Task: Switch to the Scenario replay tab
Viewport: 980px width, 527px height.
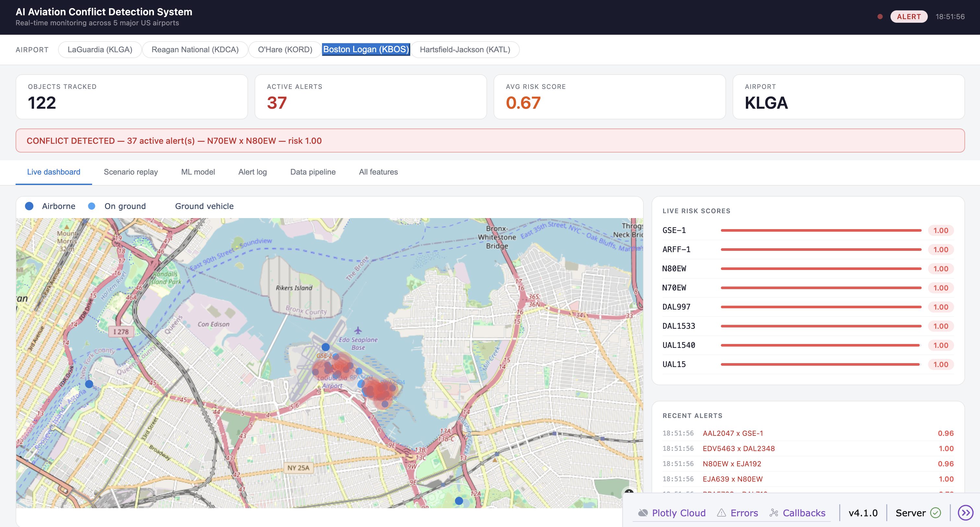Action: (x=130, y=172)
